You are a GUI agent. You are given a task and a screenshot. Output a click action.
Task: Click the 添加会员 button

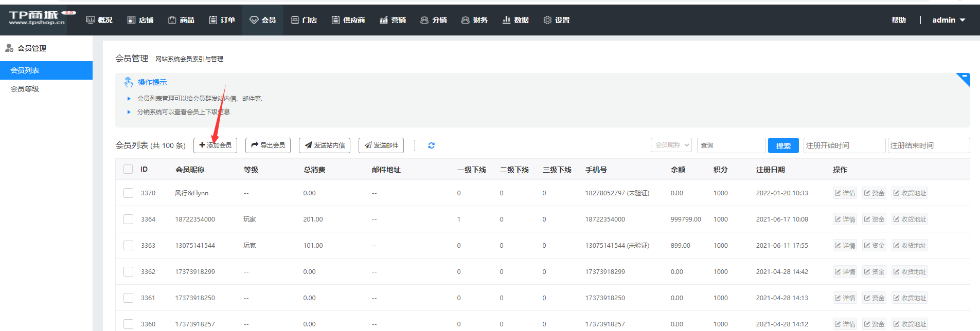pos(215,145)
